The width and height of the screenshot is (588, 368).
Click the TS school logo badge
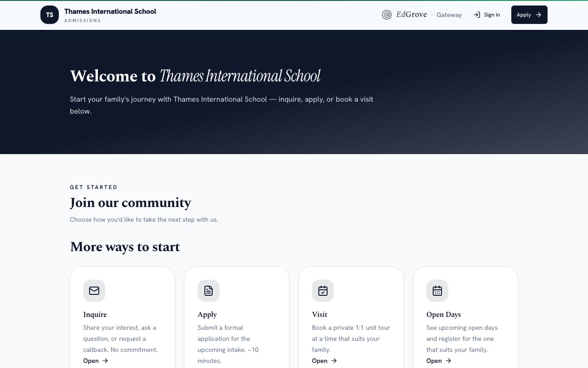click(x=50, y=15)
